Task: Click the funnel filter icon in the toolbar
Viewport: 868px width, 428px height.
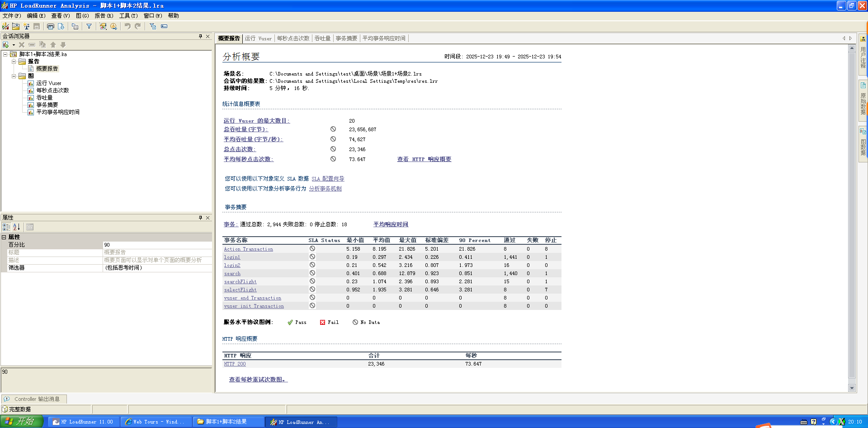Action: point(89,26)
